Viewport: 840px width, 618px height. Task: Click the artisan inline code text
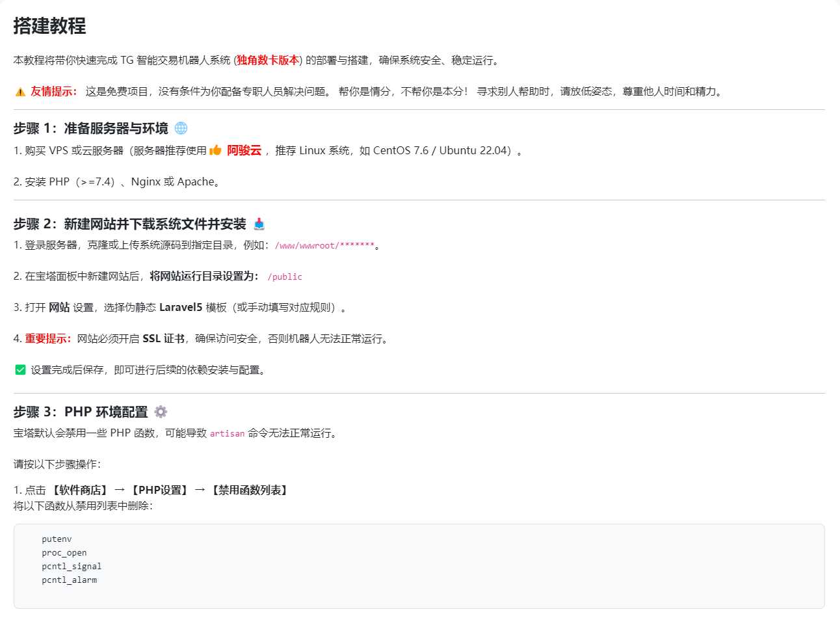pyautogui.click(x=227, y=433)
